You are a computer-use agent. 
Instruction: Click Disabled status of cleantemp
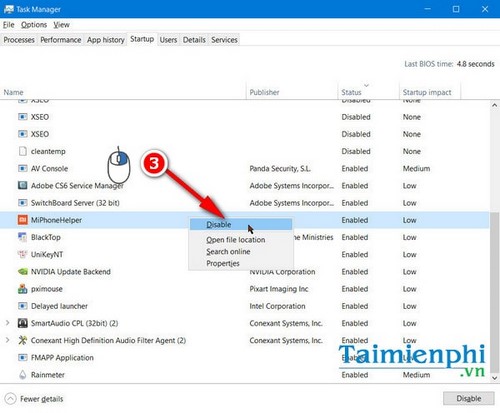356,151
